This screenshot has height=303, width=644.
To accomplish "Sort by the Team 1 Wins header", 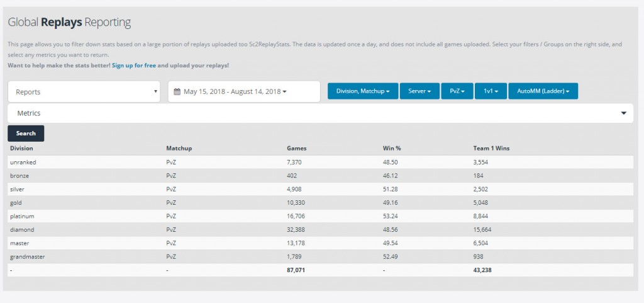I will [x=491, y=149].
